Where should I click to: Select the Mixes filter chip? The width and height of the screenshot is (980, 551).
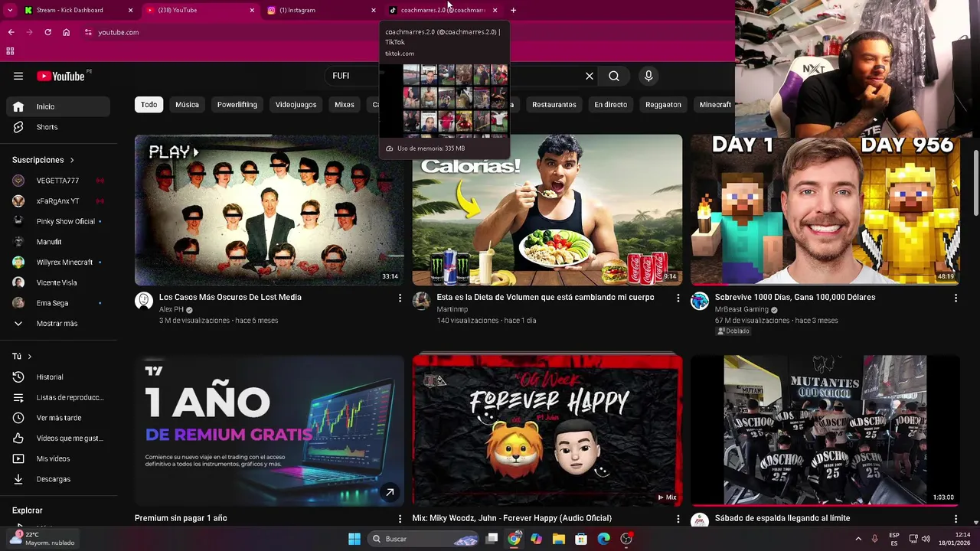345,105
